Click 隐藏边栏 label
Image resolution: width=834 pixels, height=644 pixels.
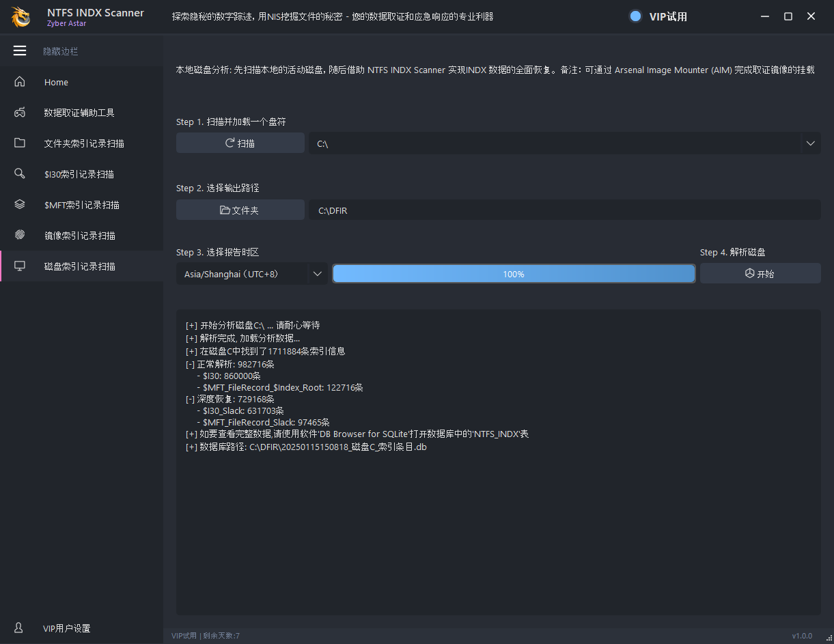click(x=61, y=51)
